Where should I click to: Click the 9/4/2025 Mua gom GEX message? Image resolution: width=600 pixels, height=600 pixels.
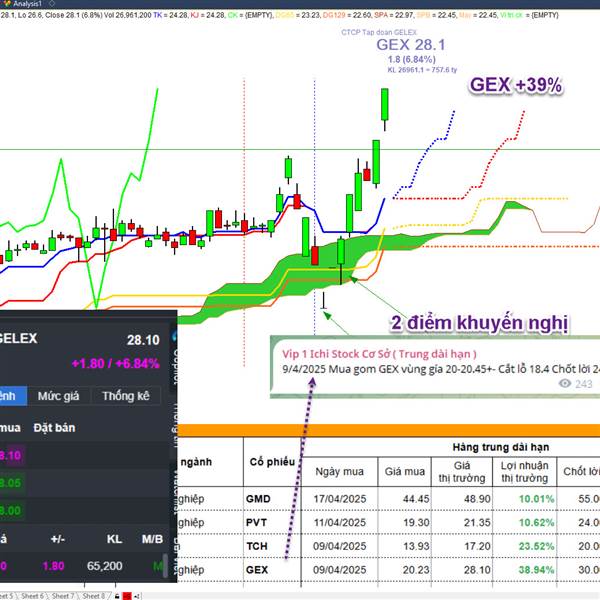[441, 369]
